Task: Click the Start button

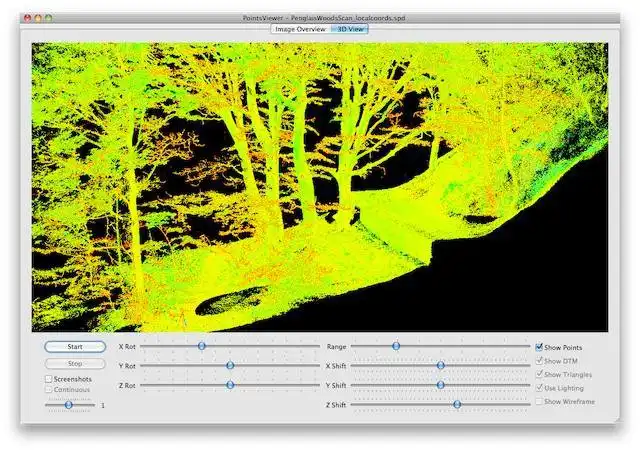Action: pos(75,347)
